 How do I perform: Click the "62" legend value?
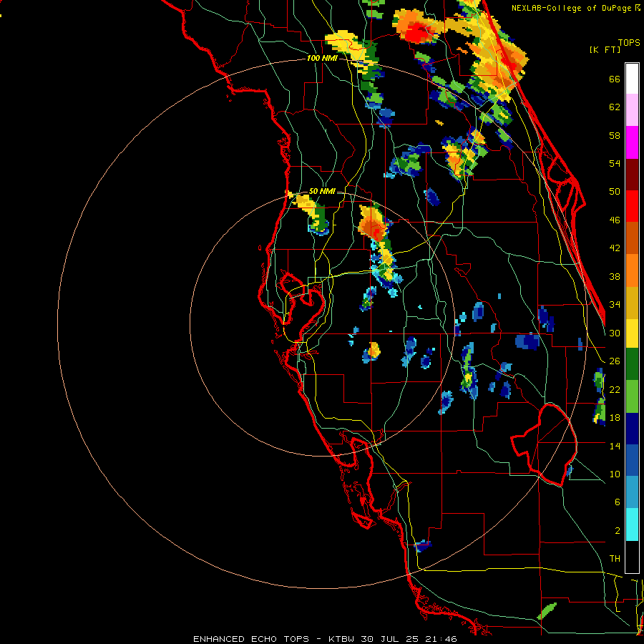point(615,107)
